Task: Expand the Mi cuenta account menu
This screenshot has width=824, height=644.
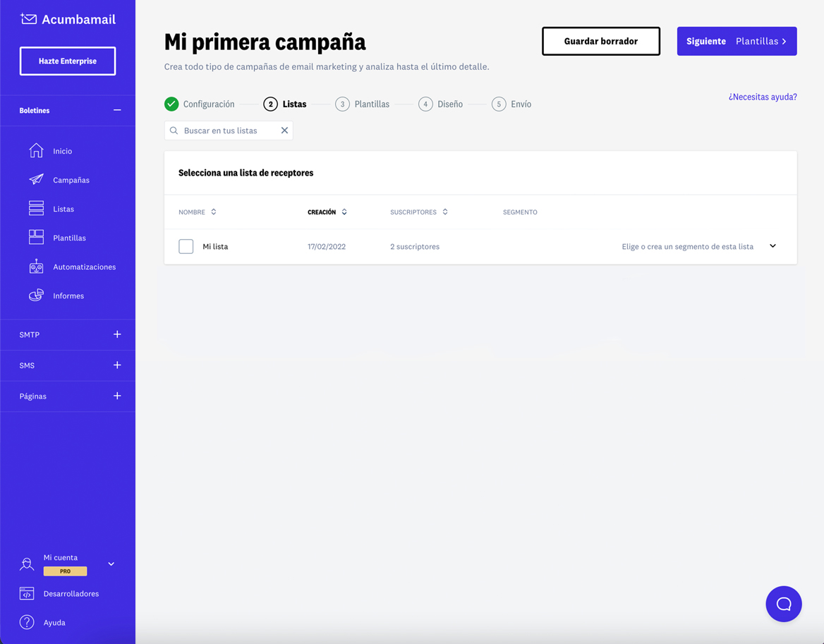Action: pos(111,564)
